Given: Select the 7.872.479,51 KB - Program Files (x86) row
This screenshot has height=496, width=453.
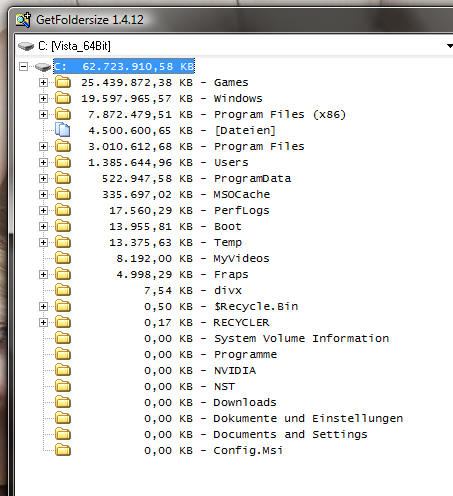Looking at the screenshot, I should pyautogui.click(x=217, y=114).
